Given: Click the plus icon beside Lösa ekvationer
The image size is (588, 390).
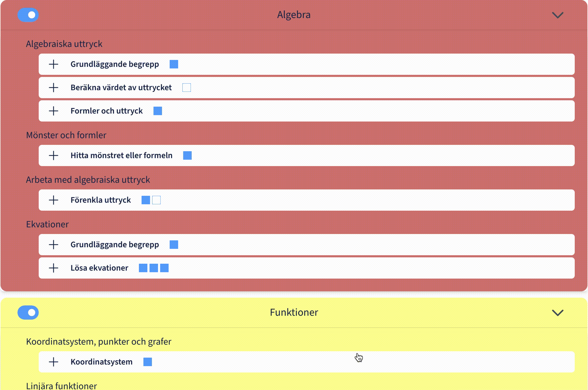Looking at the screenshot, I should pos(54,268).
